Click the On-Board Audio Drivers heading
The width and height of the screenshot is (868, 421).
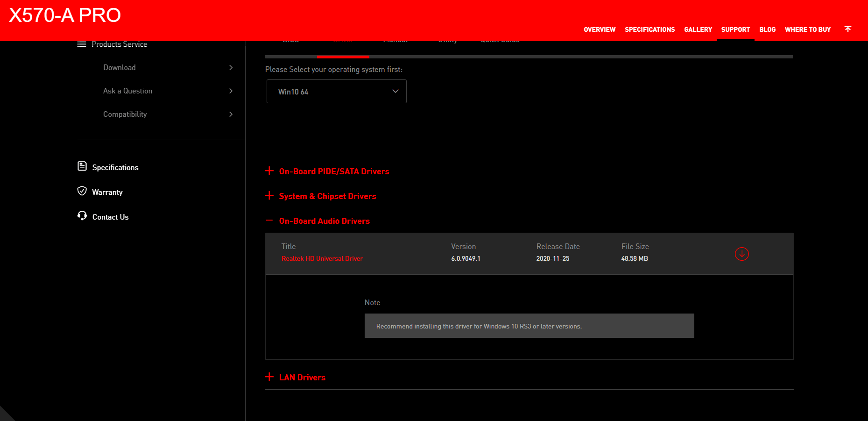click(325, 221)
